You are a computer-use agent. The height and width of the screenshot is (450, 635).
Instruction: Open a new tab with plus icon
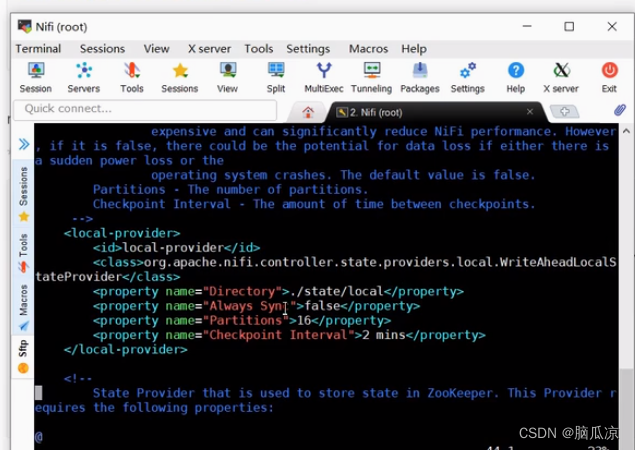565,111
